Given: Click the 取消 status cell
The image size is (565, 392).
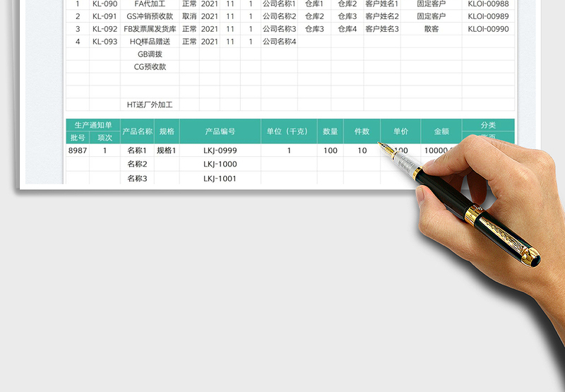Looking at the screenshot, I should pyautogui.click(x=189, y=16).
